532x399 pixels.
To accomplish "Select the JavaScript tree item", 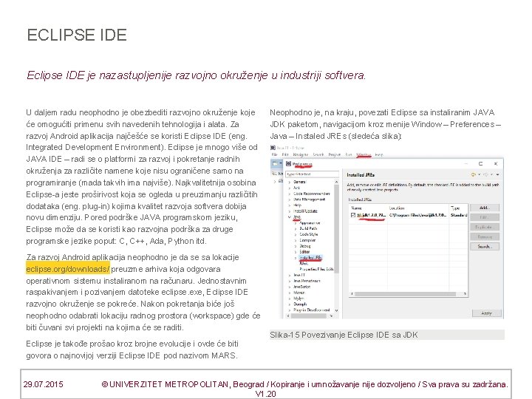I will [301, 287].
